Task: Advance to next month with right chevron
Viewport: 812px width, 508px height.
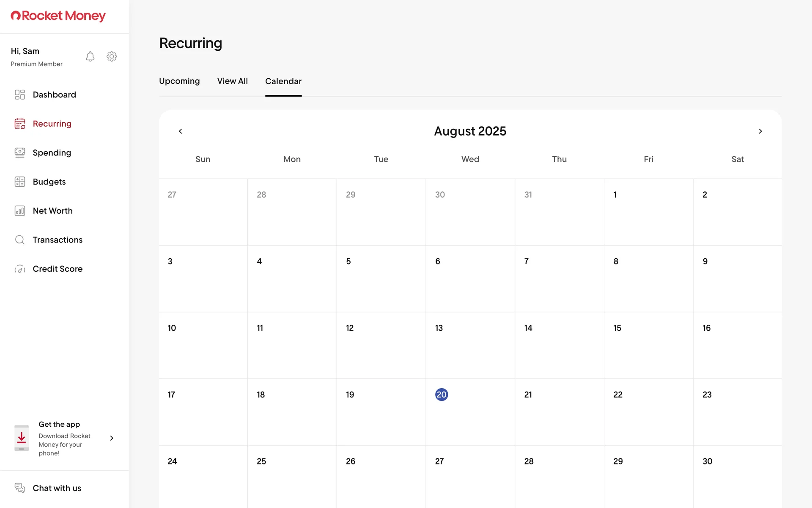Action: coord(760,131)
